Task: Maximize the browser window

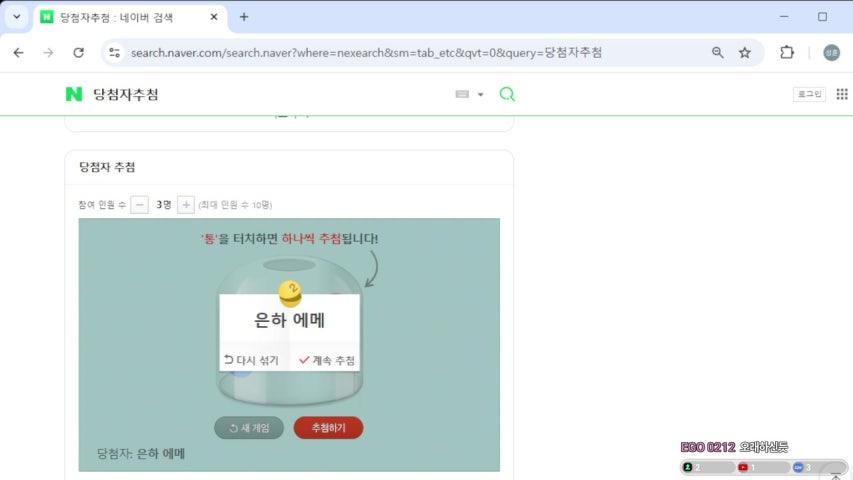Action: pos(822,17)
